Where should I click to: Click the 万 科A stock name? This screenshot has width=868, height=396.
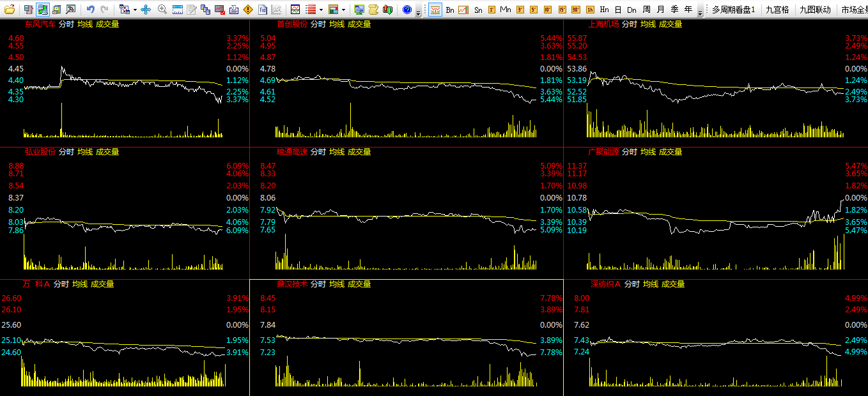(x=36, y=284)
